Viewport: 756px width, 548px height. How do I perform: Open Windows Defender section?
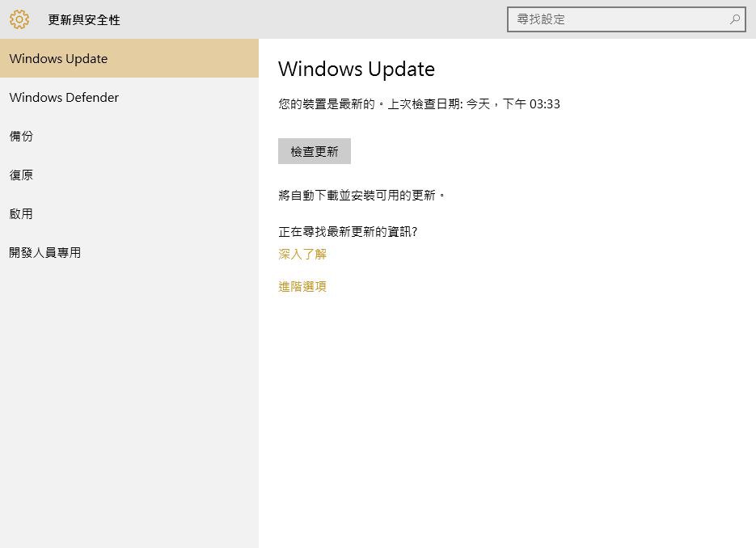[129, 97]
